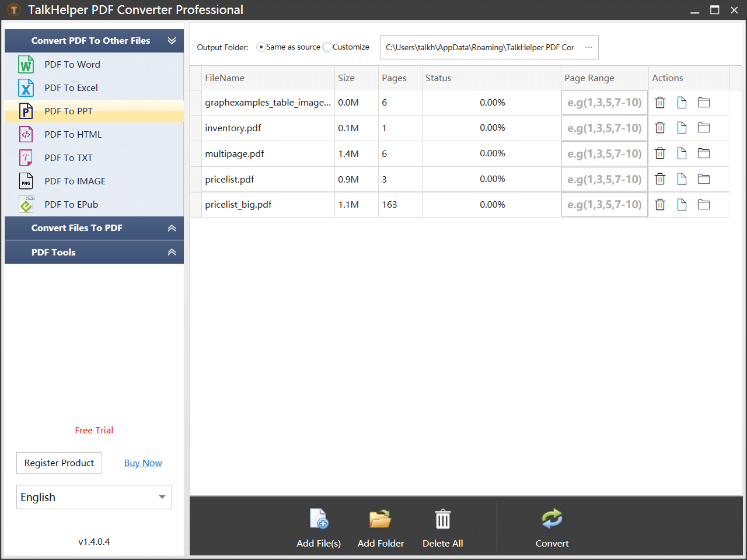Select the PDF To Word icon
This screenshot has width=747, height=560.
(26, 64)
